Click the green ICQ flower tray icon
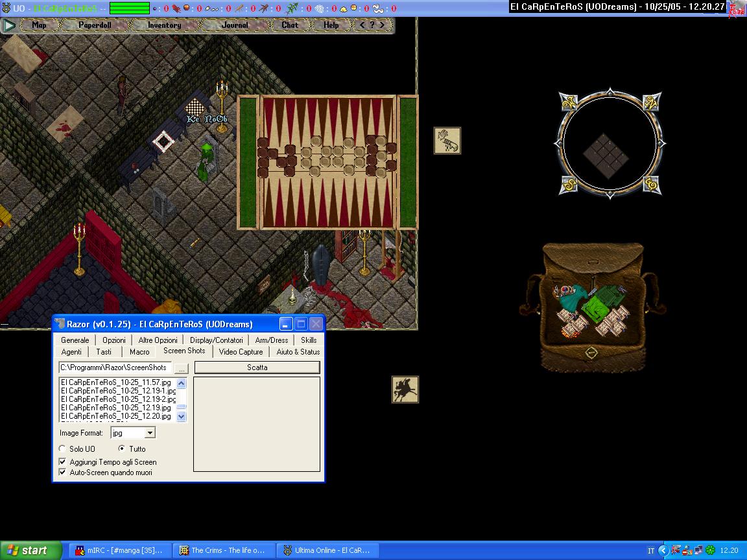The image size is (747, 560). tap(710, 550)
